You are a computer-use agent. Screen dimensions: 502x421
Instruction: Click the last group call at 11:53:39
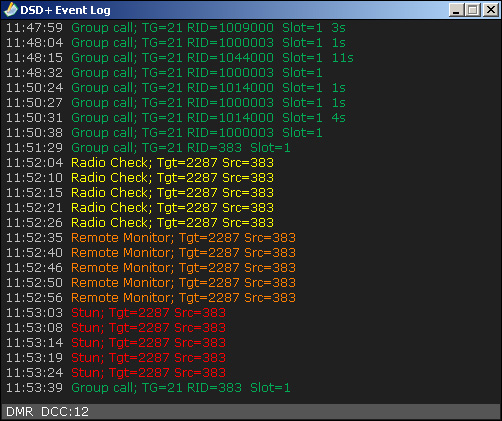[148, 388]
